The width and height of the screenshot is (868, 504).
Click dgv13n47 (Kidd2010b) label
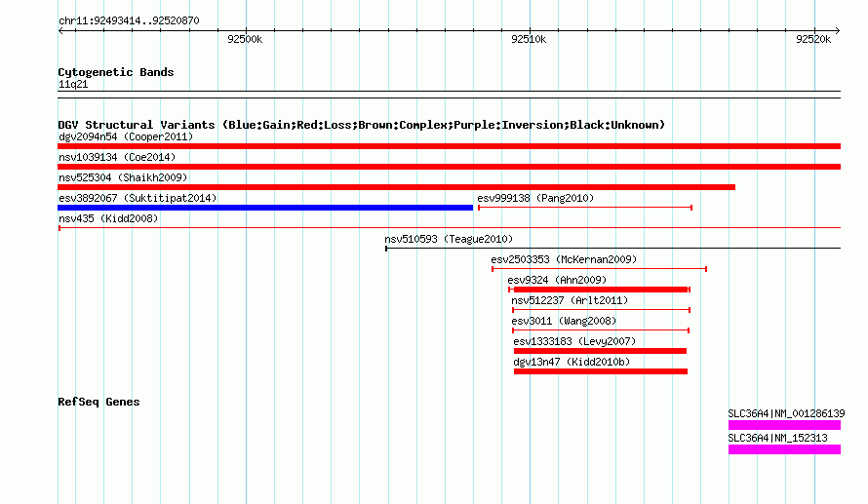pyautogui.click(x=572, y=362)
